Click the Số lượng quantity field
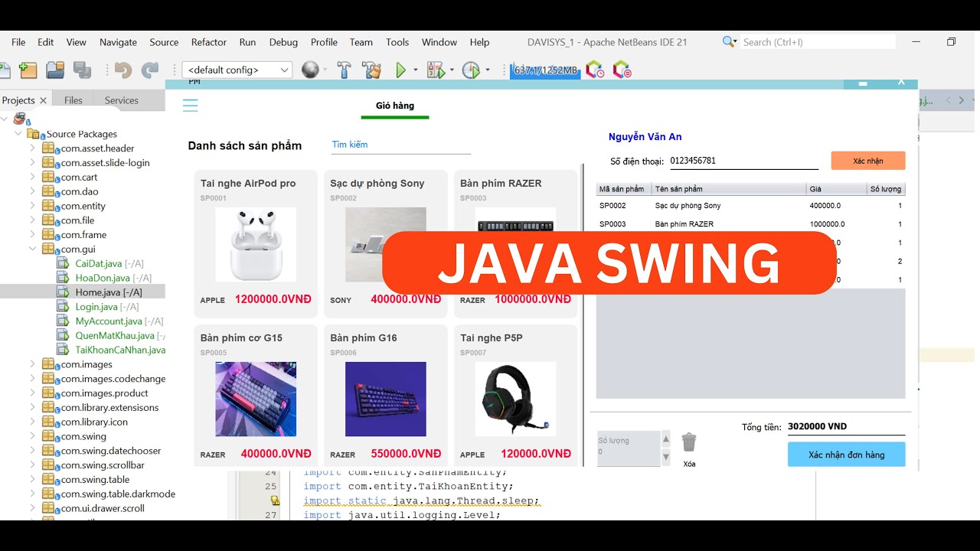The height and width of the screenshot is (551, 980). point(628,448)
